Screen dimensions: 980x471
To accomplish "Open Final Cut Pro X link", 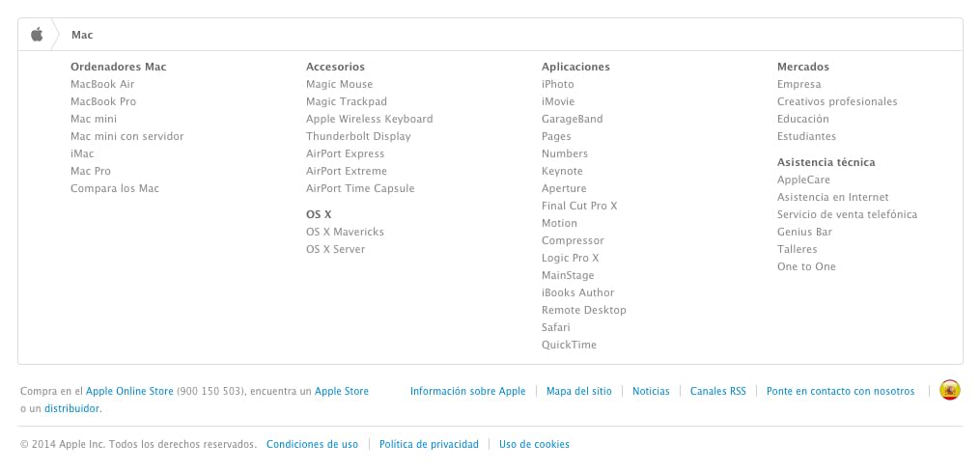I will (579, 206).
